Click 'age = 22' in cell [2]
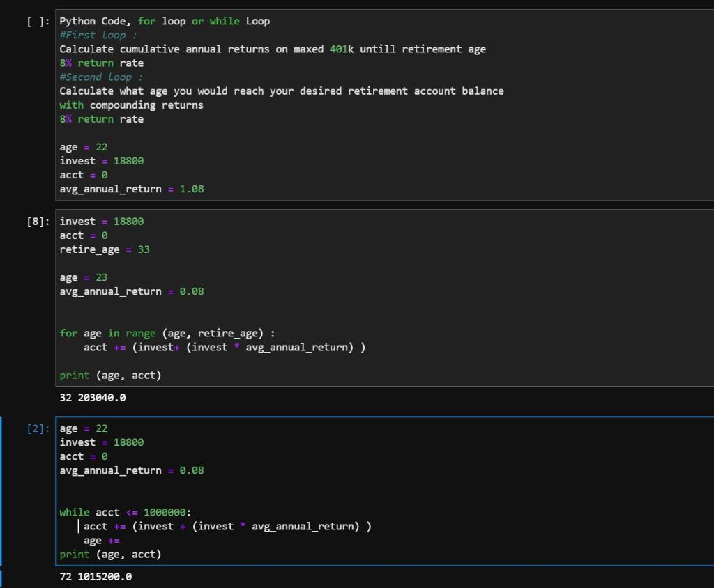The image size is (714, 588). [84, 428]
